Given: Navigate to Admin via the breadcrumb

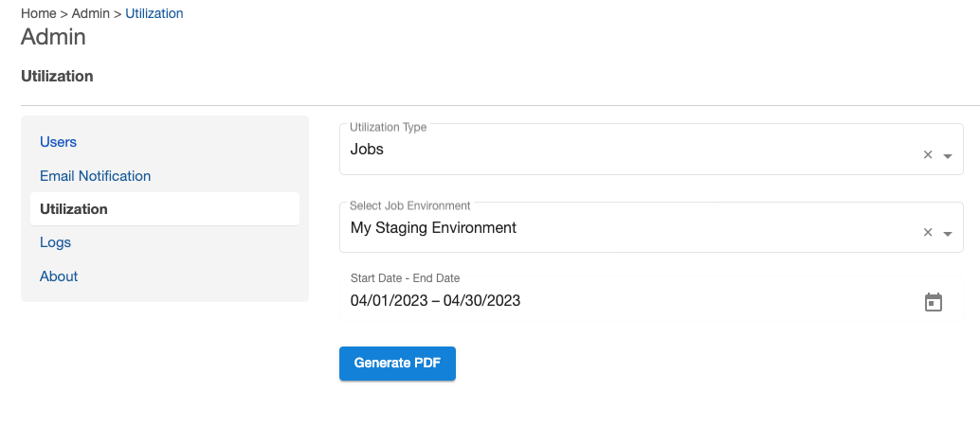Looking at the screenshot, I should click(x=91, y=13).
